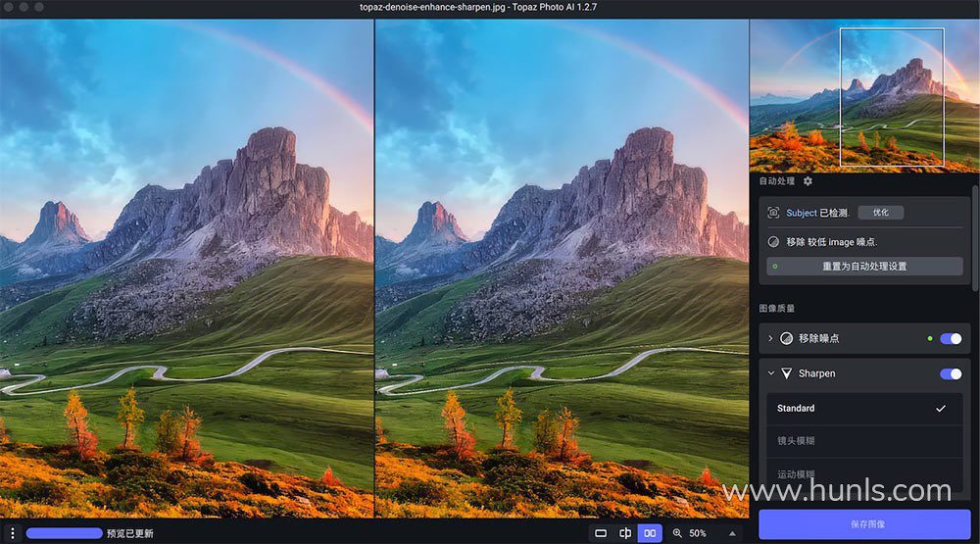Click the preview progress bar
Screen dimensions: 980x544
tap(65, 533)
